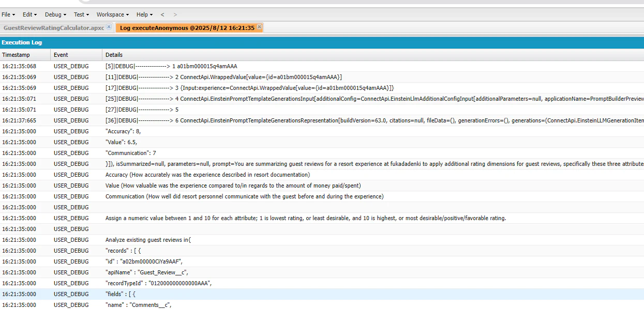
Task: Click timestamp 16:21:35:068
Action: [19, 66]
